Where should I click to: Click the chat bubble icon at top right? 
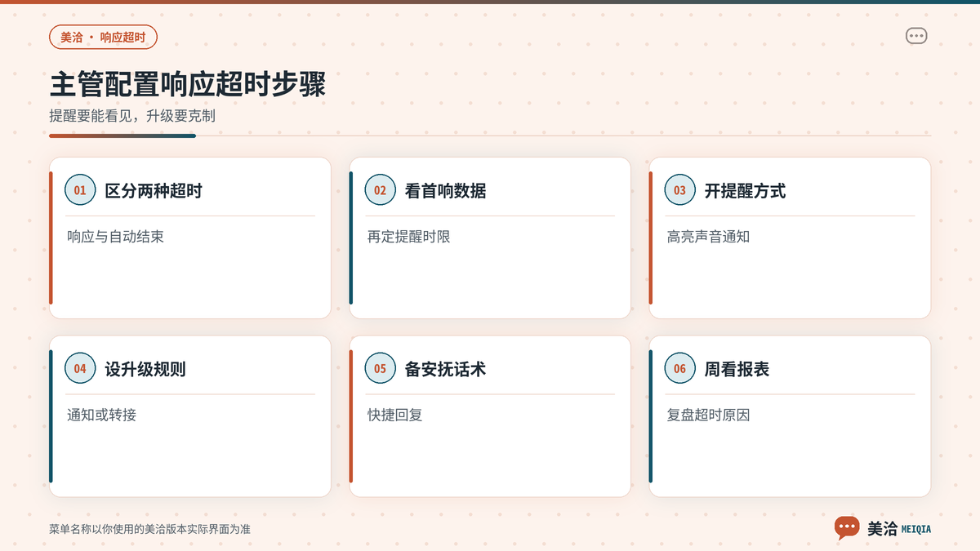916,36
